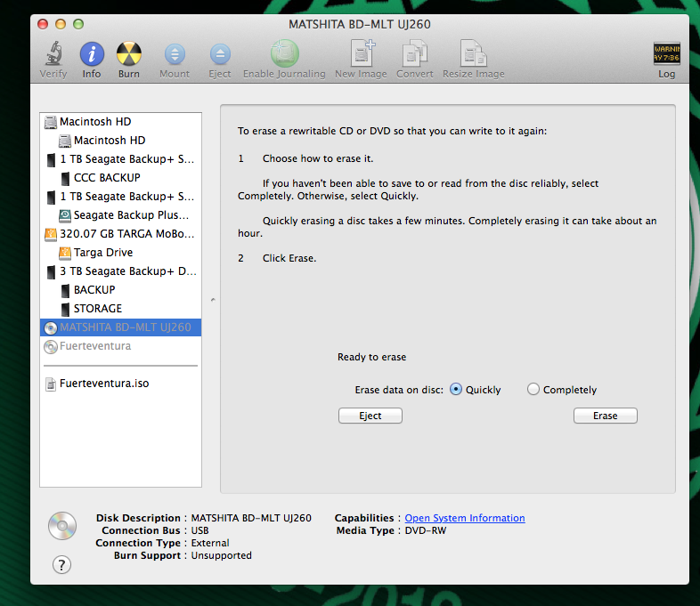700x606 pixels.
Task: Click the "Choose how to erase it." step
Action: [318, 158]
